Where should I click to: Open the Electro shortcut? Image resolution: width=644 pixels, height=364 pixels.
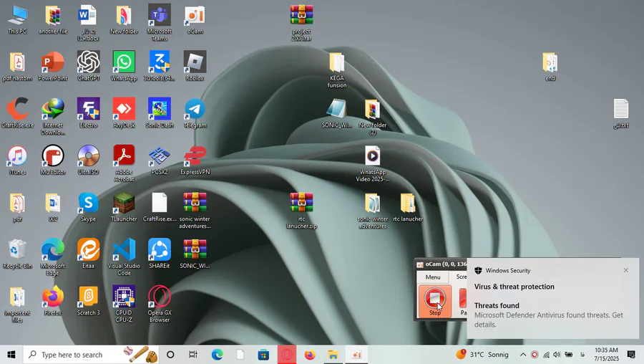tap(88, 113)
